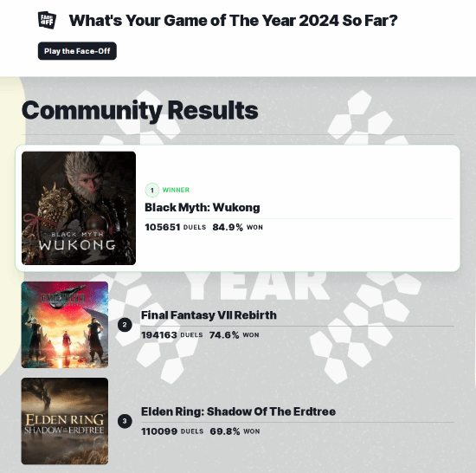This screenshot has height=473, width=476.
Task: Open the Elden Ring Shadow of the Erdtree cover
Action: point(65,421)
